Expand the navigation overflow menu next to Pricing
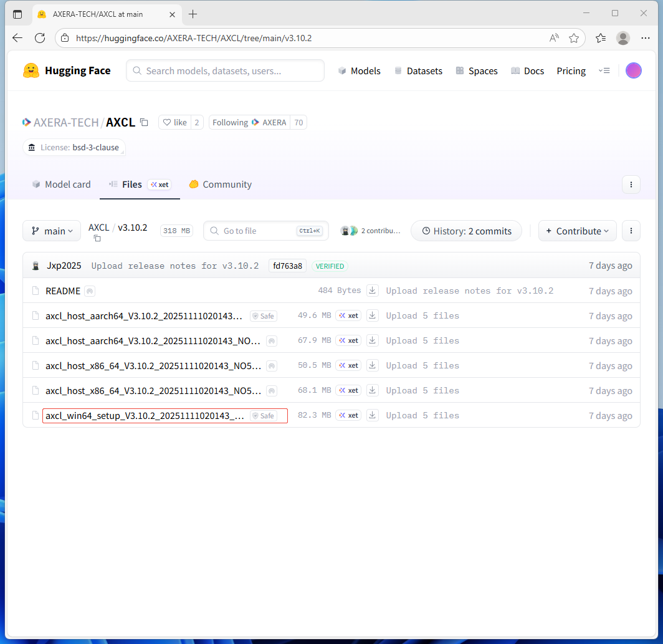663x644 pixels. coord(604,70)
